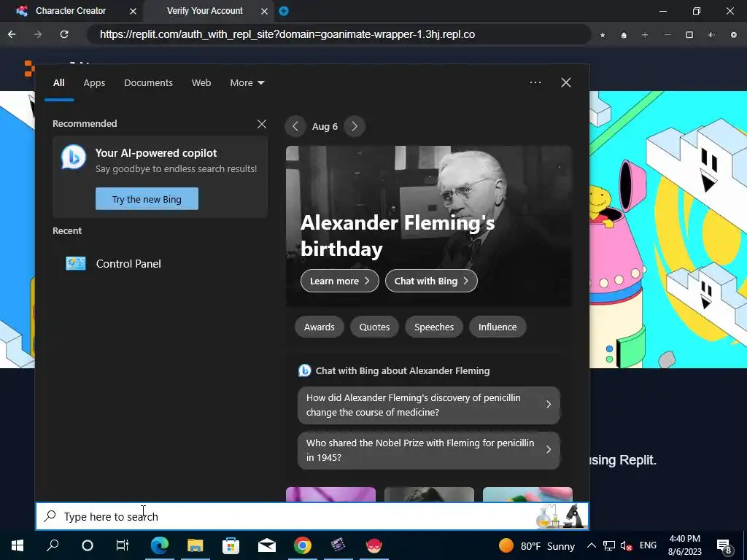Open Task View on taskbar

[x=123, y=545]
